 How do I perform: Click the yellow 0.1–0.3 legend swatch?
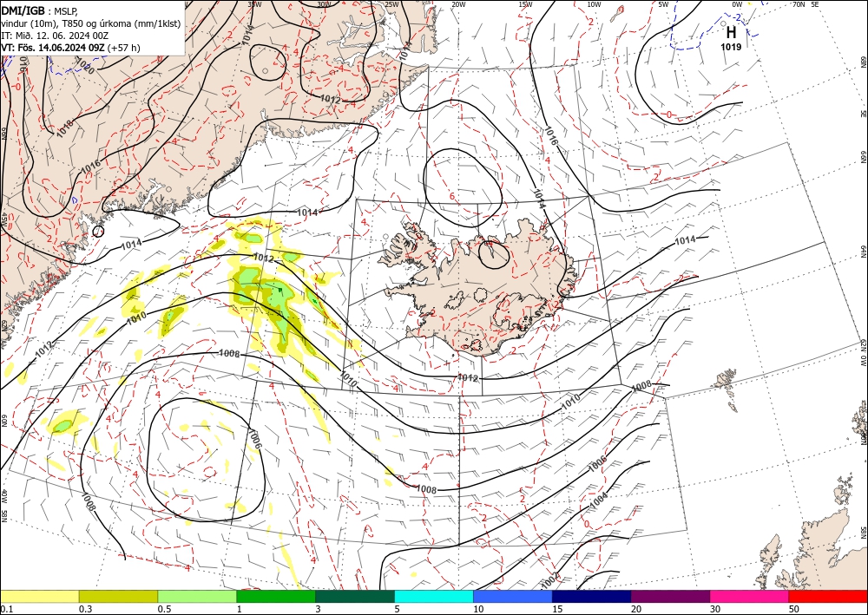[x=39, y=596]
